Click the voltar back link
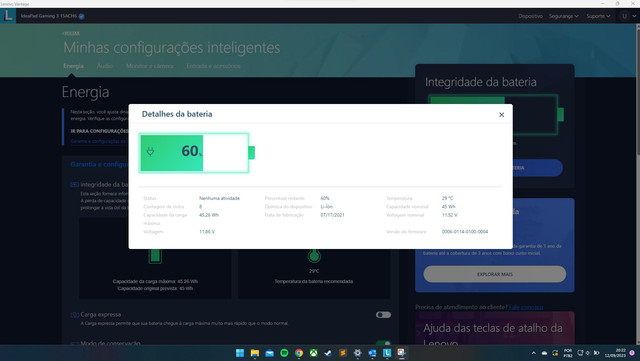This screenshot has width=640, height=361. (x=71, y=33)
